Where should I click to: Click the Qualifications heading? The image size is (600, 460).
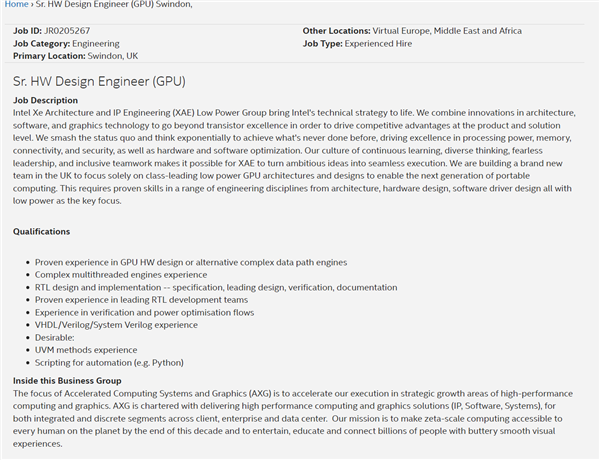[x=41, y=232]
